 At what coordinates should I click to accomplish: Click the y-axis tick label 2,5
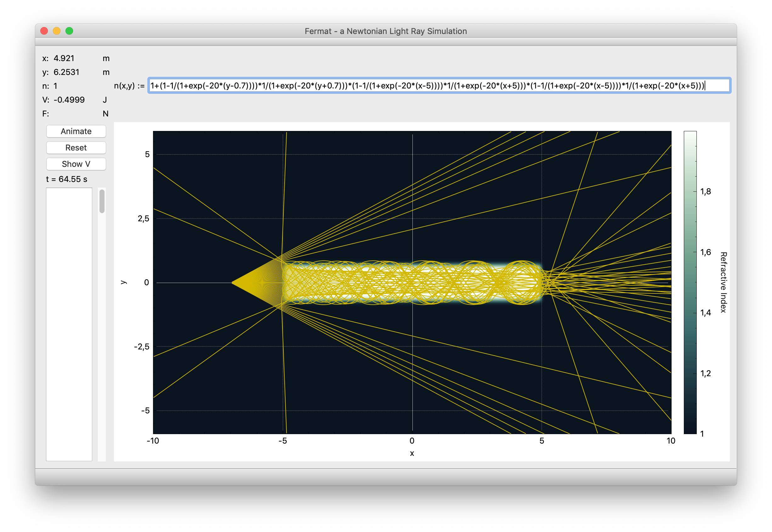point(144,219)
